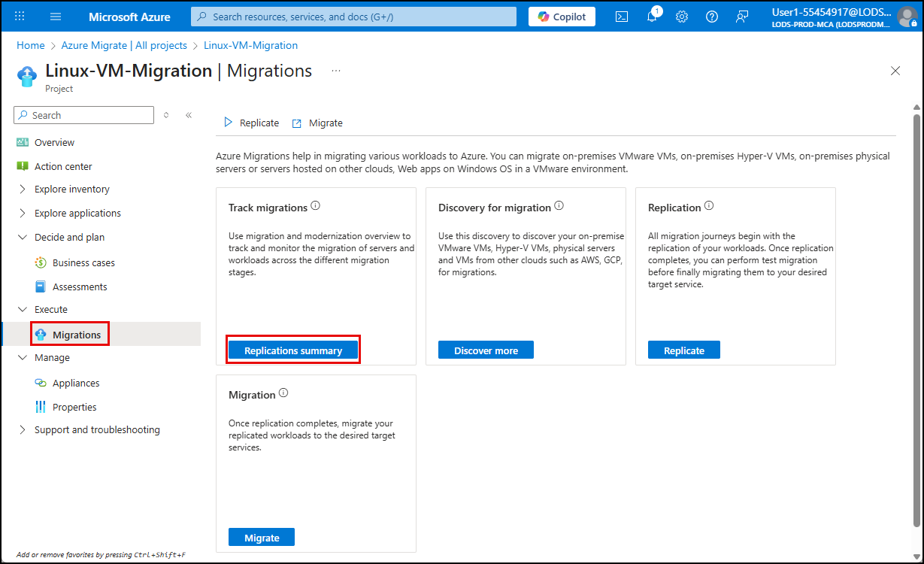Click the Properties icon
This screenshot has height=564, width=924.
pos(41,407)
